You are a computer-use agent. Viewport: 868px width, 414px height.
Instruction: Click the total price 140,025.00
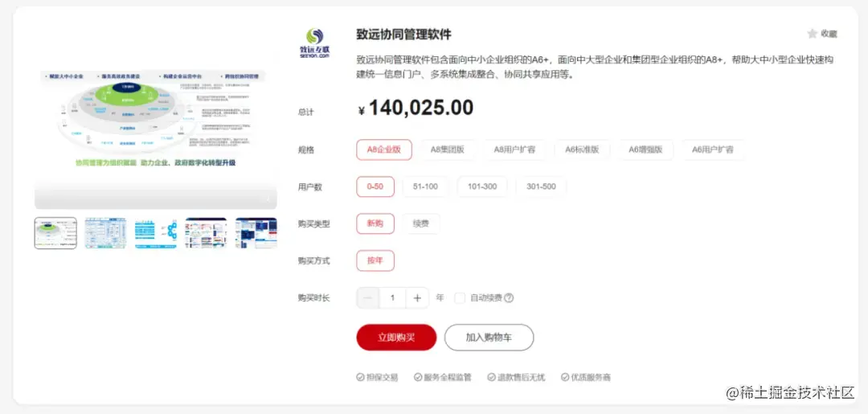point(420,108)
